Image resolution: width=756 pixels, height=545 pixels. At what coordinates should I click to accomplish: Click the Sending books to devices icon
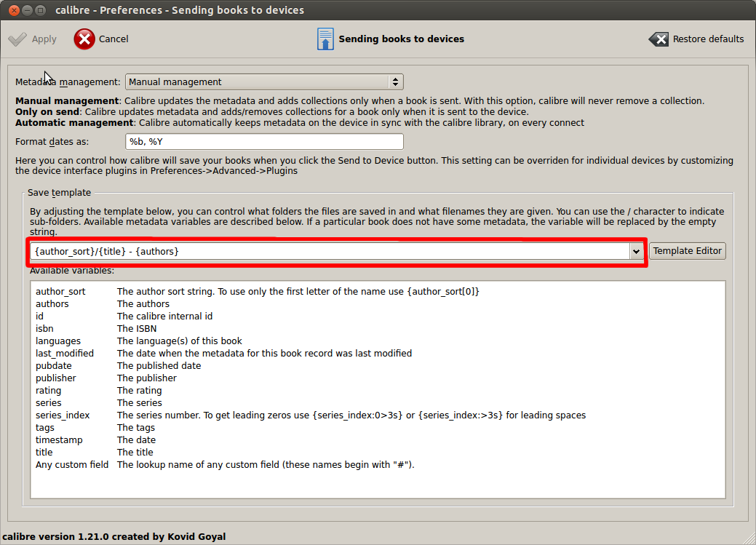[x=325, y=39]
